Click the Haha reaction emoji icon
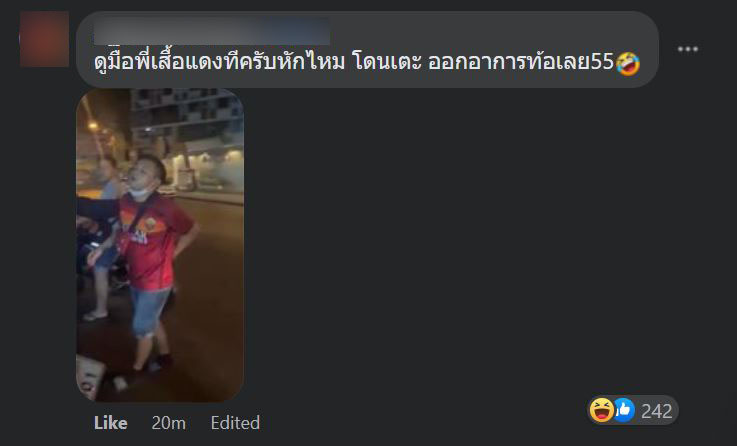737x446 pixels. coord(602,410)
